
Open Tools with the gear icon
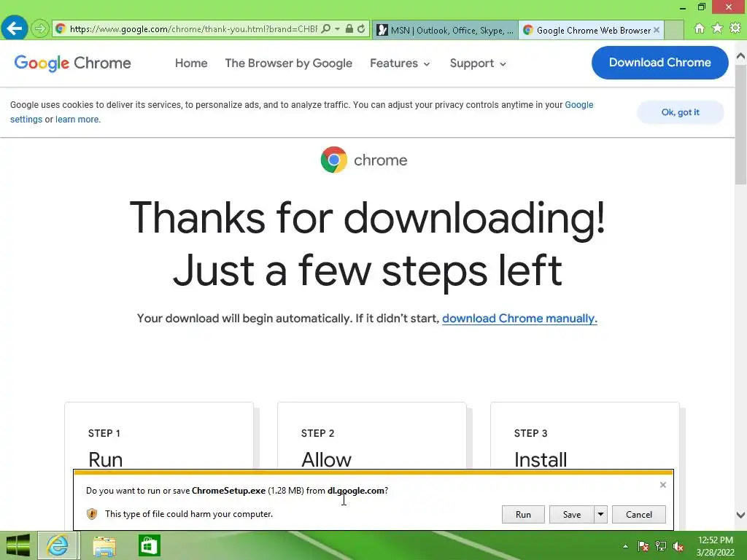coord(735,28)
